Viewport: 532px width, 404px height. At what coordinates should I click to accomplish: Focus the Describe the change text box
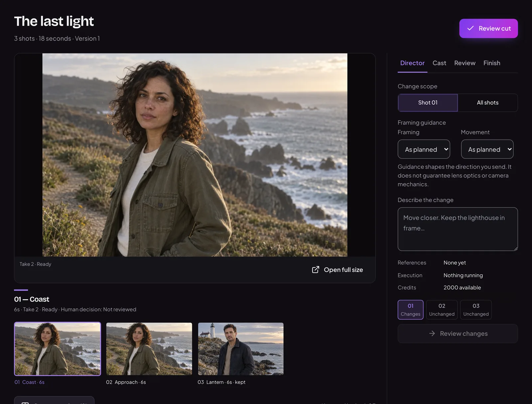coord(458,229)
